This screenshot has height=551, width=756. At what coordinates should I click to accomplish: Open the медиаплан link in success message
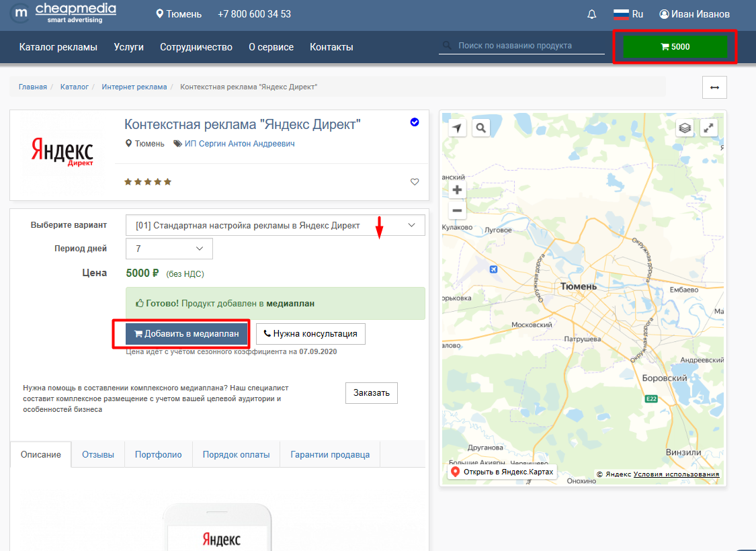[x=290, y=304]
